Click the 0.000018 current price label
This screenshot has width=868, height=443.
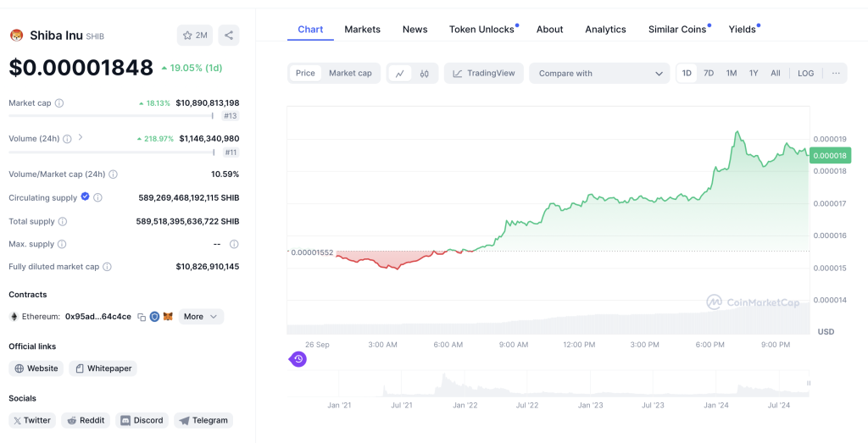(x=830, y=155)
